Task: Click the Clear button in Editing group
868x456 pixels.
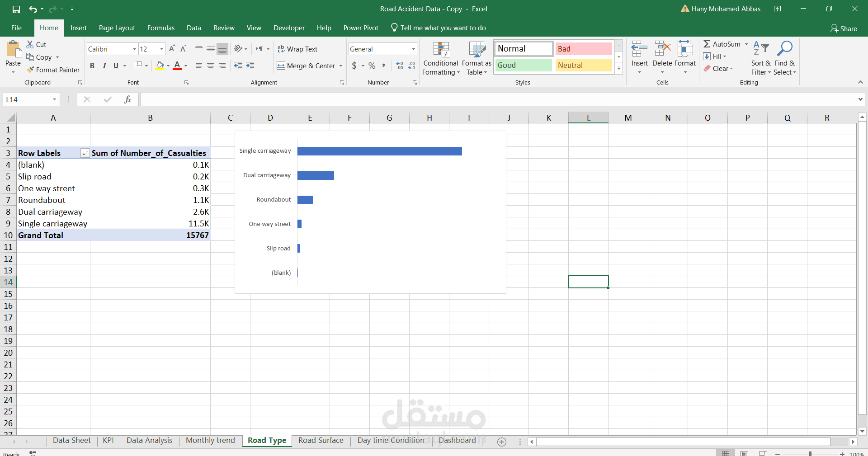Action: coord(718,69)
